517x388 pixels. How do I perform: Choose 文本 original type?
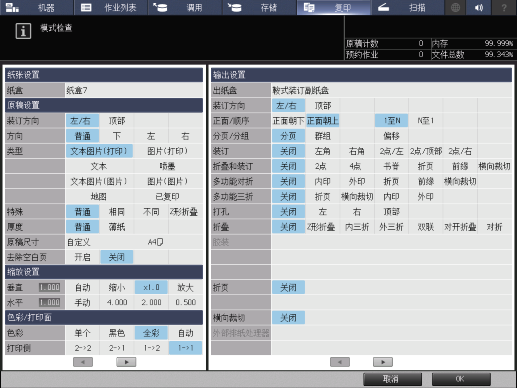coord(99,166)
